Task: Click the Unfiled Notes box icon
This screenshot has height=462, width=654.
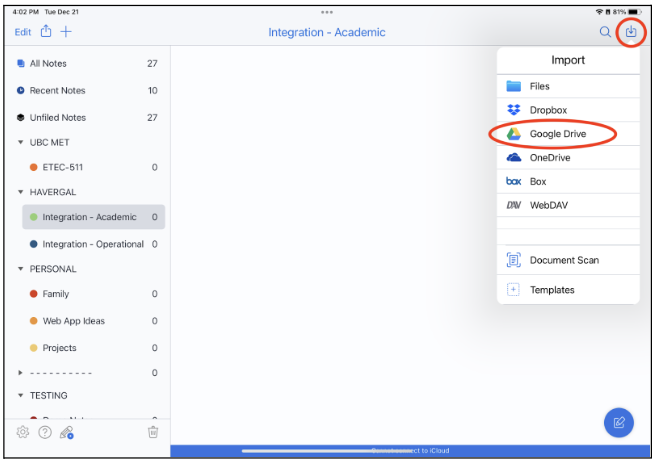Action: pyautogui.click(x=20, y=118)
